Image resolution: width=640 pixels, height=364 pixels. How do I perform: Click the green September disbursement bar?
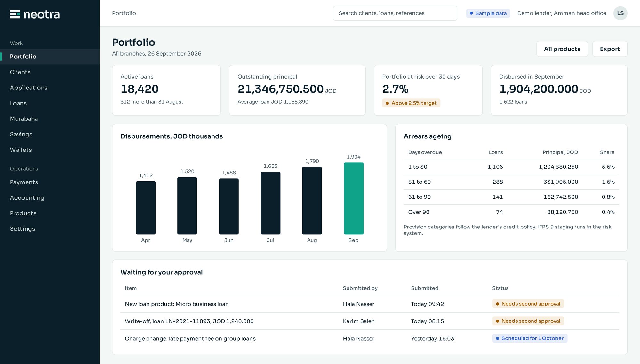pyautogui.click(x=354, y=198)
